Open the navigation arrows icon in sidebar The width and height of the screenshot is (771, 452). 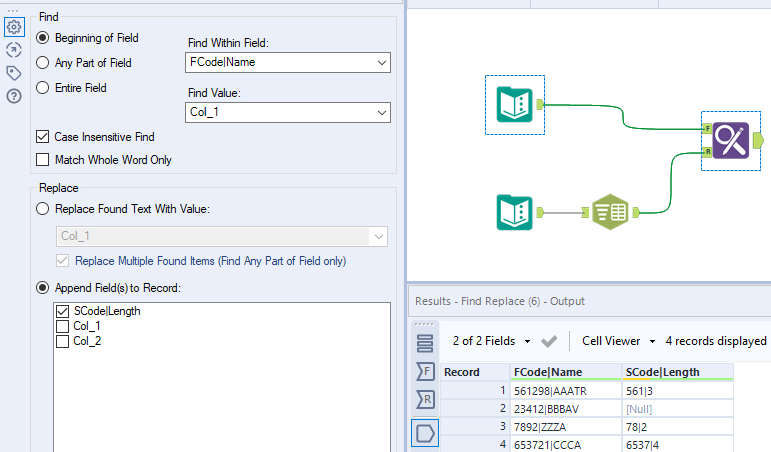tap(14, 50)
